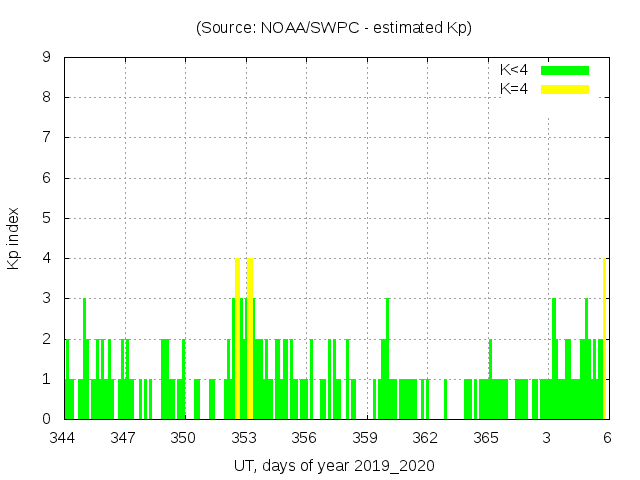
Task: Click the y-axis value 0 label
Action: 46,419
